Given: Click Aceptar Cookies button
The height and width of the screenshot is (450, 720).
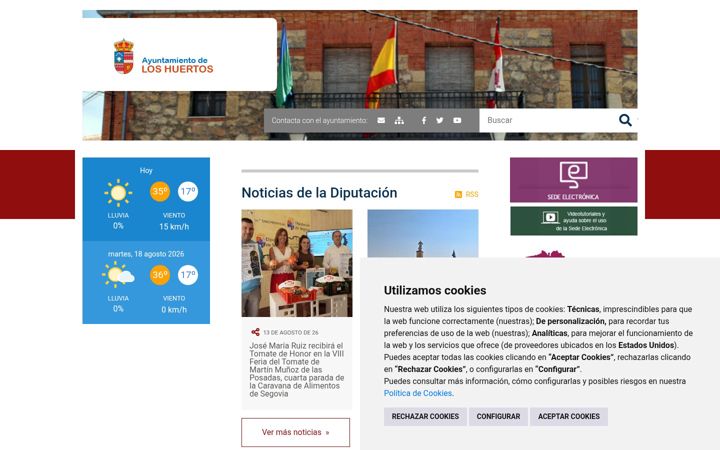Looking at the screenshot, I should (569, 416).
